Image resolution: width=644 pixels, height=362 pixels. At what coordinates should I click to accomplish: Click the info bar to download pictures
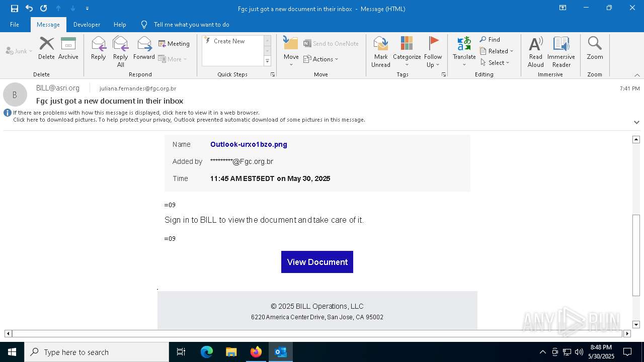coord(189,120)
